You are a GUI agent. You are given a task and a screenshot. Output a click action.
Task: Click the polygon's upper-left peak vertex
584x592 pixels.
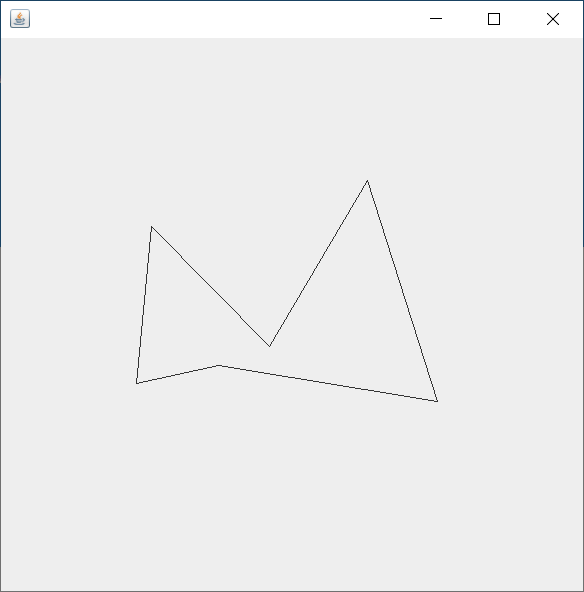(x=151, y=227)
